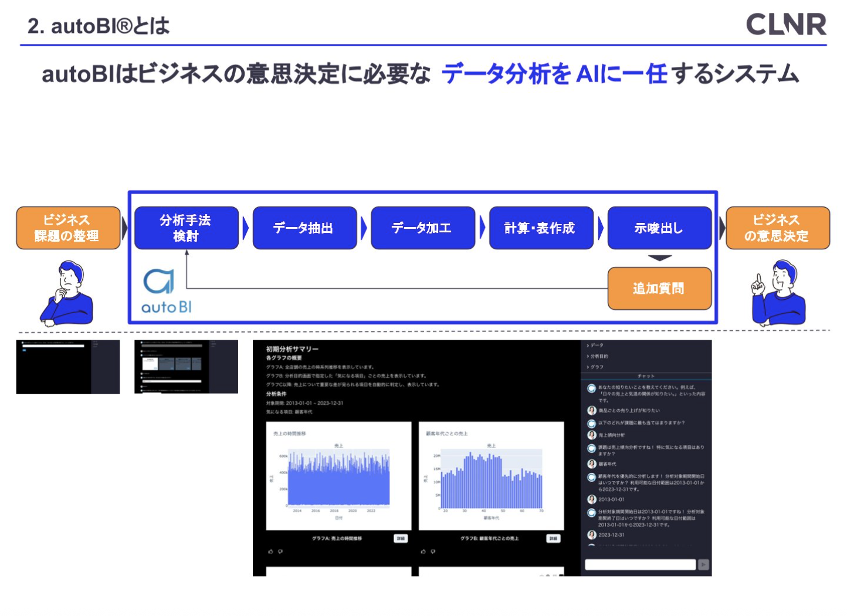Click the 計算・表作成 step box
The height and width of the screenshot is (616, 847).
pyautogui.click(x=541, y=228)
